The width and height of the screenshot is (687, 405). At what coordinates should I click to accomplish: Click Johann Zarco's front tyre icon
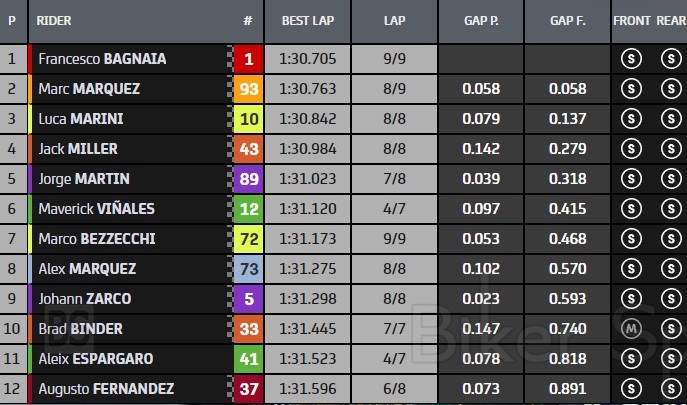point(631,299)
